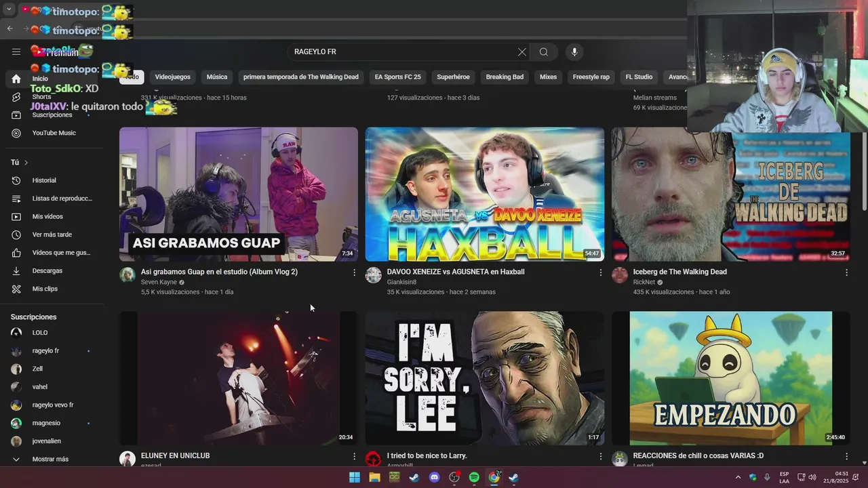Open volume control in system tray
This screenshot has height=488, width=868.
(x=812, y=477)
